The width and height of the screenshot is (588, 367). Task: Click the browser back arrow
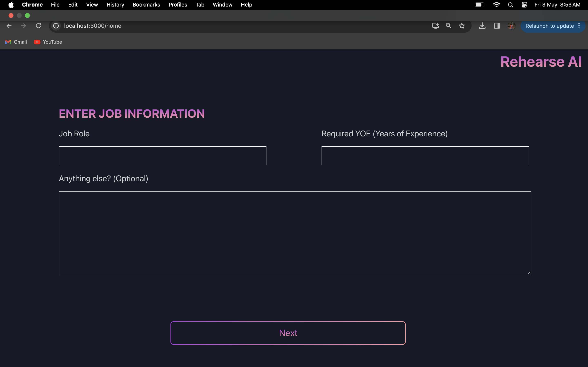coord(9,26)
